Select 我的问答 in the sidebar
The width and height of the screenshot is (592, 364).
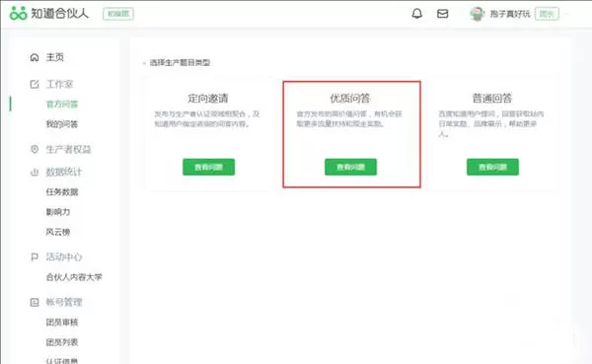pos(62,124)
